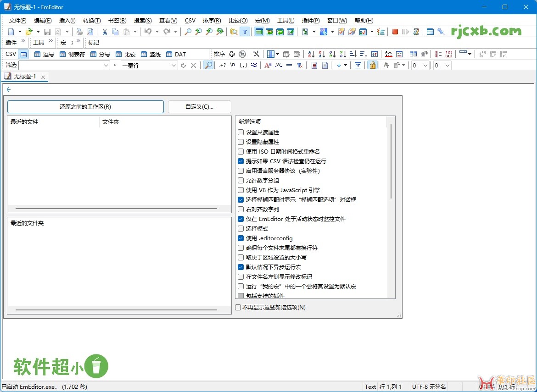Click the yellow lock icon in filter bar
537x392 pixels.
coord(372,65)
